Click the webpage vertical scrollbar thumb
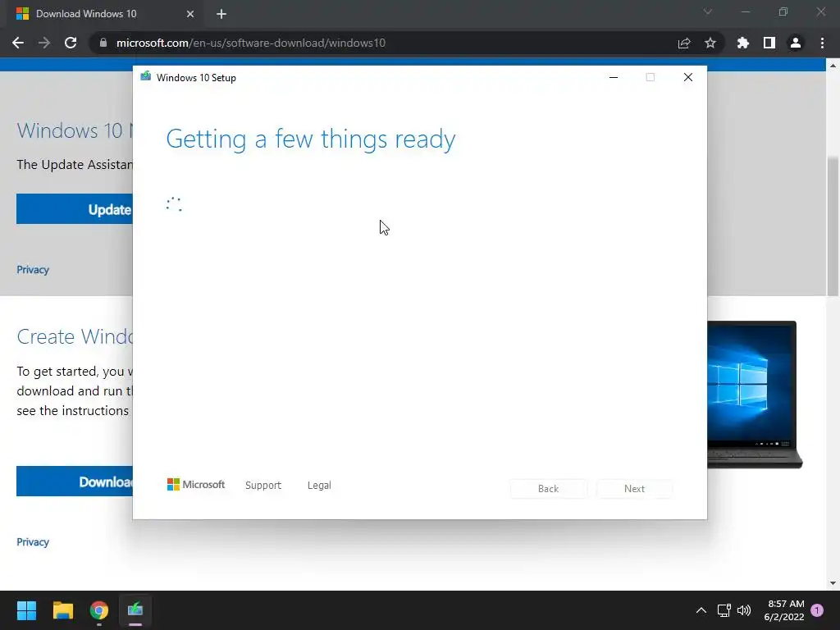Viewport: 840px width, 630px height. click(833, 226)
